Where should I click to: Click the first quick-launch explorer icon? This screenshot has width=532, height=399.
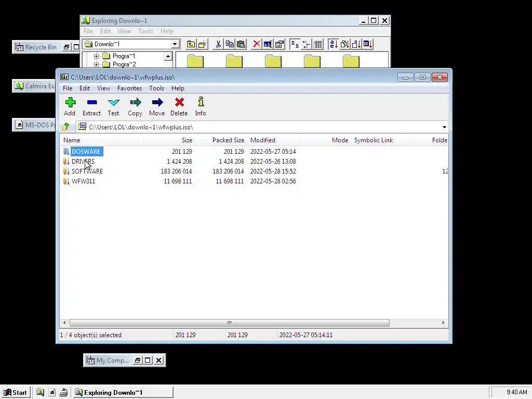point(40,393)
